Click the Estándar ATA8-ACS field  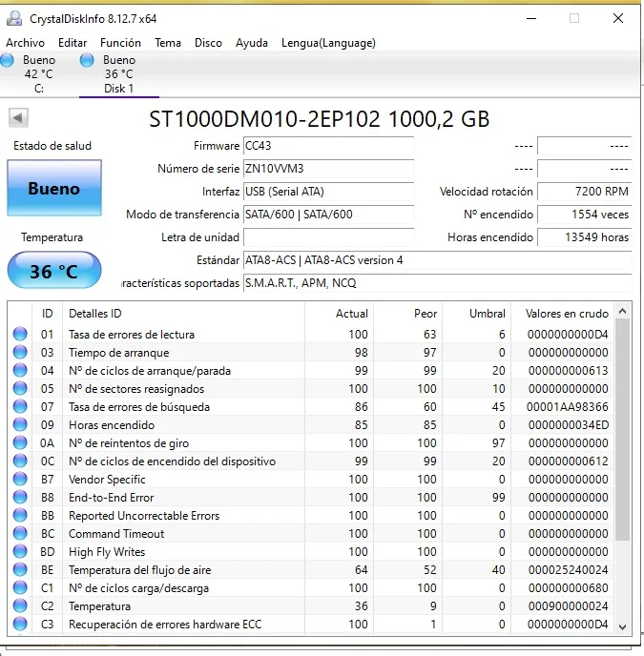coord(437,260)
